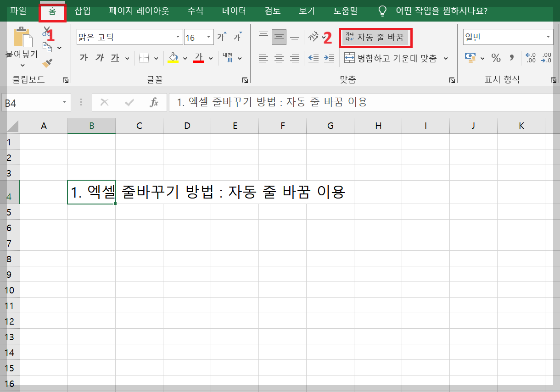The width and height of the screenshot is (560, 392).
Task: Open the 맞춤 group dialog launcher
Action: (452, 80)
